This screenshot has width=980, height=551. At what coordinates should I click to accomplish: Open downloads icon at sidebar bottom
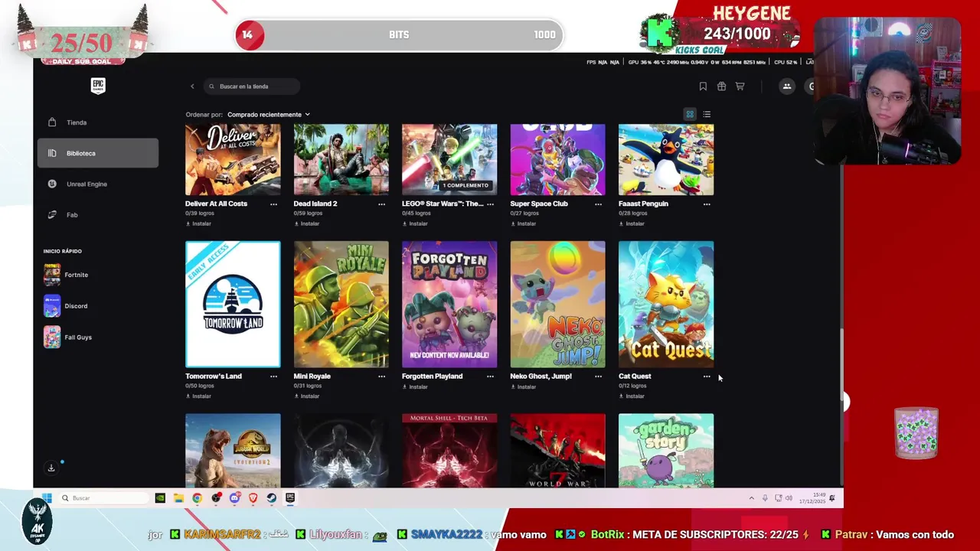point(51,468)
